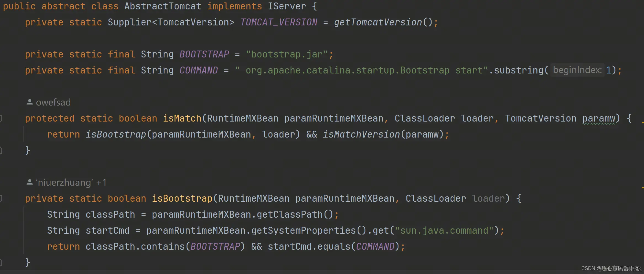
Task: Click the getTomcatVersion() call
Action: coord(383,22)
